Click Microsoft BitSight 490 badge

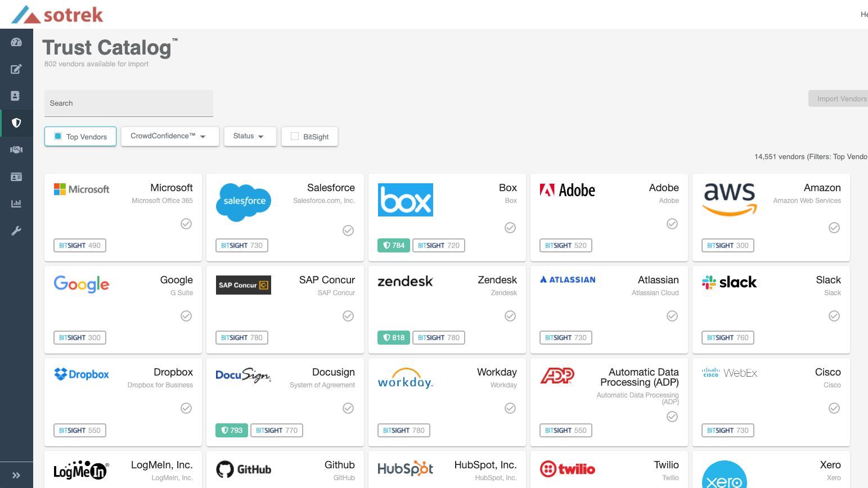80,246
